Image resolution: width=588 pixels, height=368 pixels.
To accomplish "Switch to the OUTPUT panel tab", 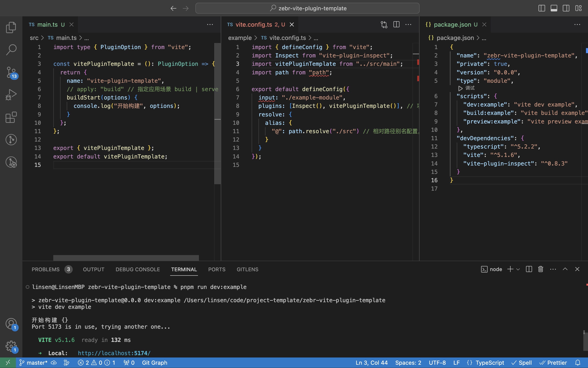I will pyautogui.click(x=94, y=269).
